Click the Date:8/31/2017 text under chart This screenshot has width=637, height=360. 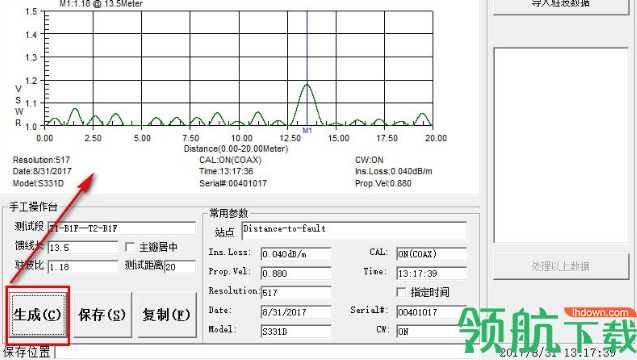click(x=42, y=171)
